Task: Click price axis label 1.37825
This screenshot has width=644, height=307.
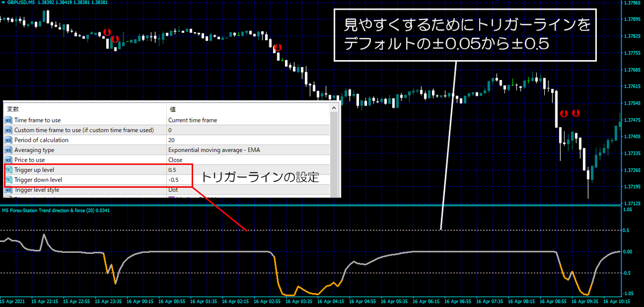Action: pyautogui.click(x=633, y=36)
